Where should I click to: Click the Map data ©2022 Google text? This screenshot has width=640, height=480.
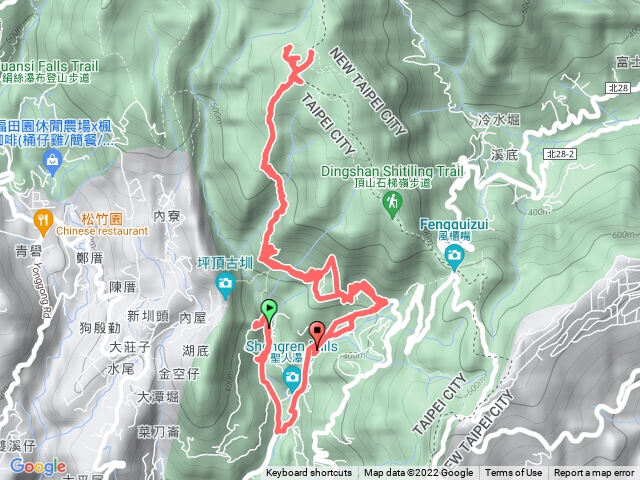[418, 473]
